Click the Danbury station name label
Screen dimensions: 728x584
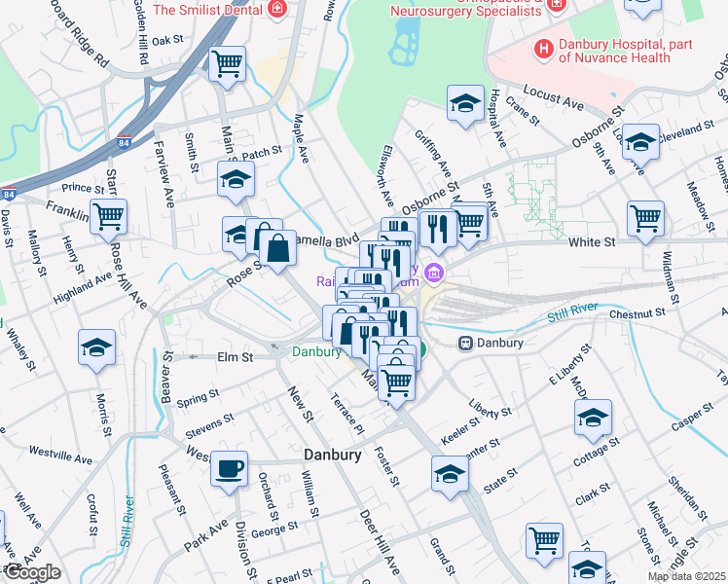(x=500, y=343)
